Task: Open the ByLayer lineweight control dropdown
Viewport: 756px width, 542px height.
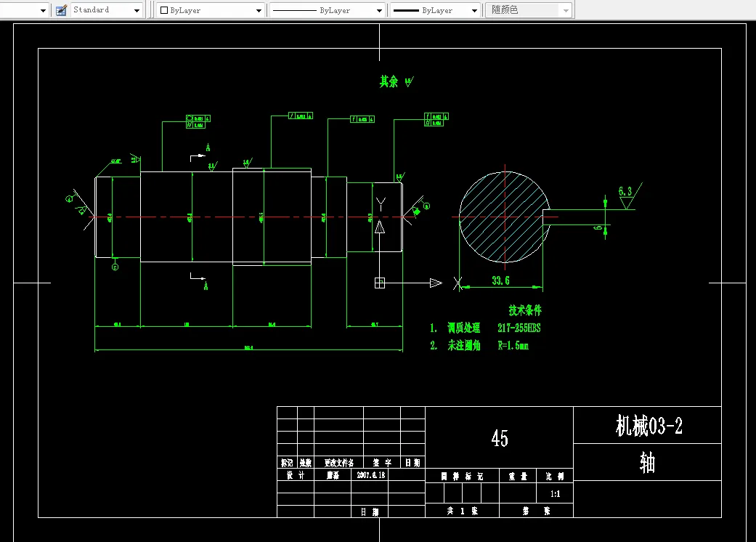Action: 474,10
